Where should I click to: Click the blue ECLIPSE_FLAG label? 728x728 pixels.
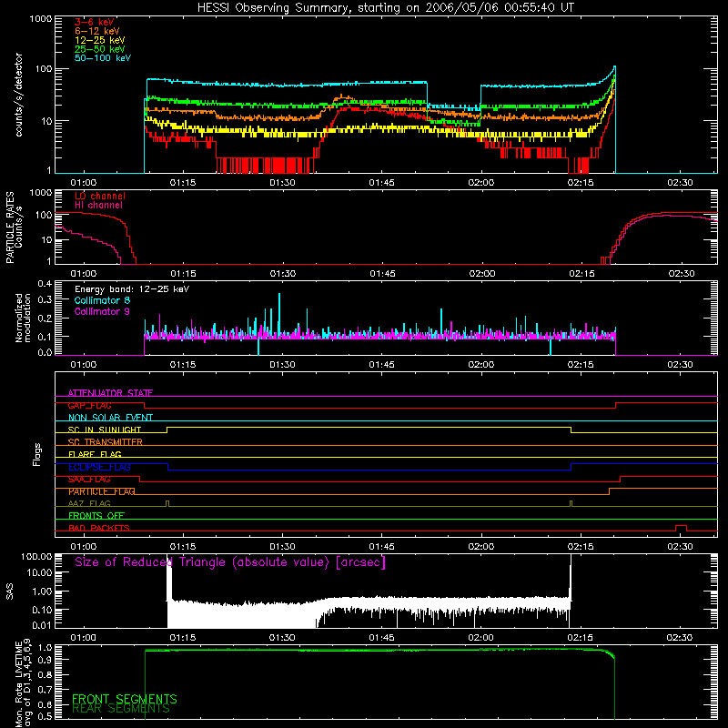(x=99, y=467)
